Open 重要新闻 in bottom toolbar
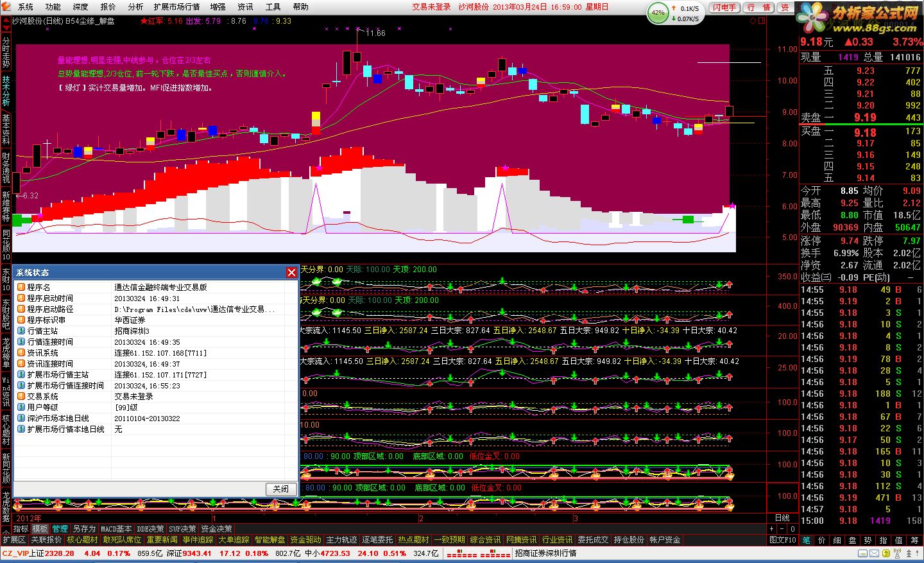 pyautogui.click(x=162, y=540)
